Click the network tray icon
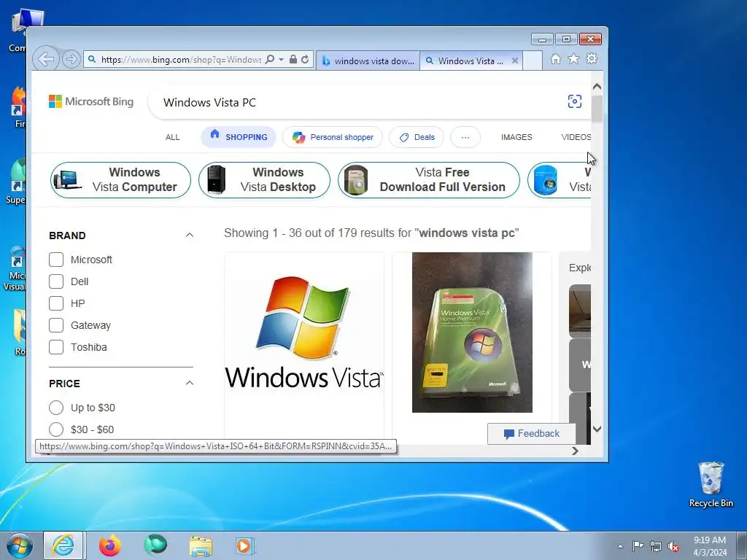Image resolution: width=747 pixels, height=560 pixels. click(656, 546)
